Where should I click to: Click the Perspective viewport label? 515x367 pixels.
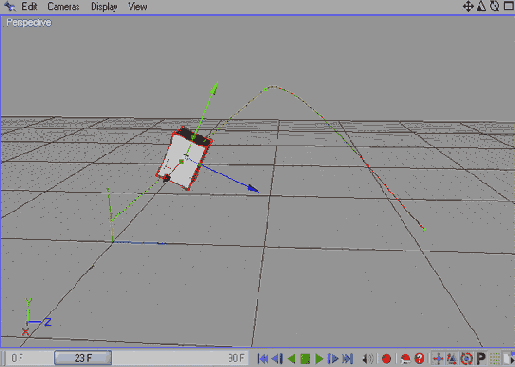pyautogui.click(x=29, y=22)
